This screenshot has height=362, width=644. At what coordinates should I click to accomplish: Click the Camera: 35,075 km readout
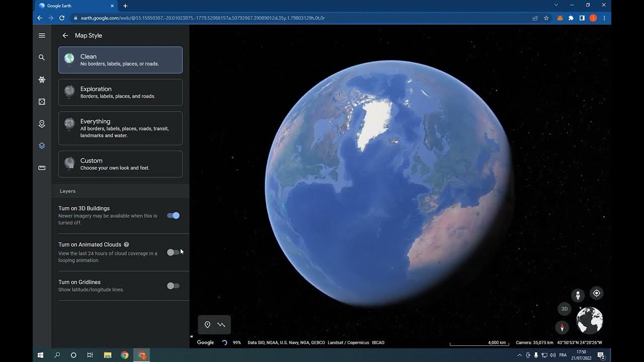[x=534, y=342]
